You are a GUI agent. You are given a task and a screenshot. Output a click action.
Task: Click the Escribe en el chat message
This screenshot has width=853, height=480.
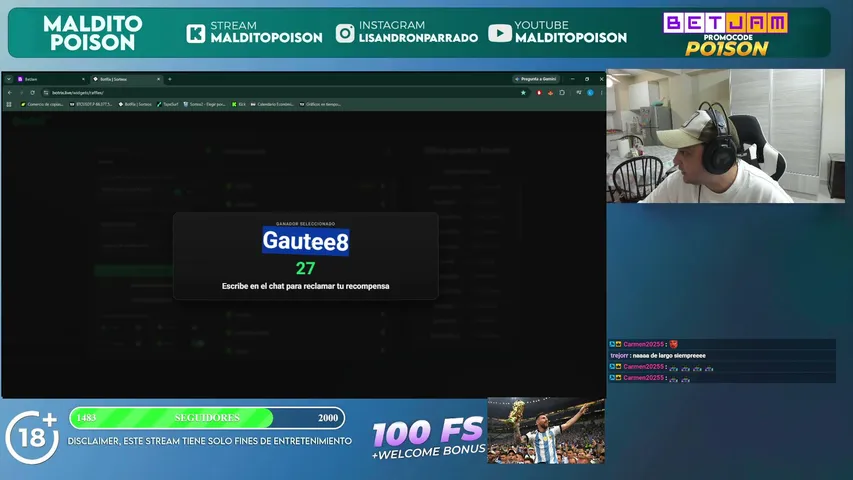305,286
